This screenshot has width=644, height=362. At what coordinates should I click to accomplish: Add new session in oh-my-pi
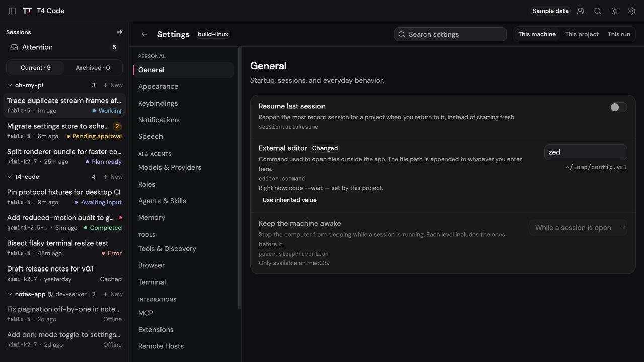[x=113, y=85]
